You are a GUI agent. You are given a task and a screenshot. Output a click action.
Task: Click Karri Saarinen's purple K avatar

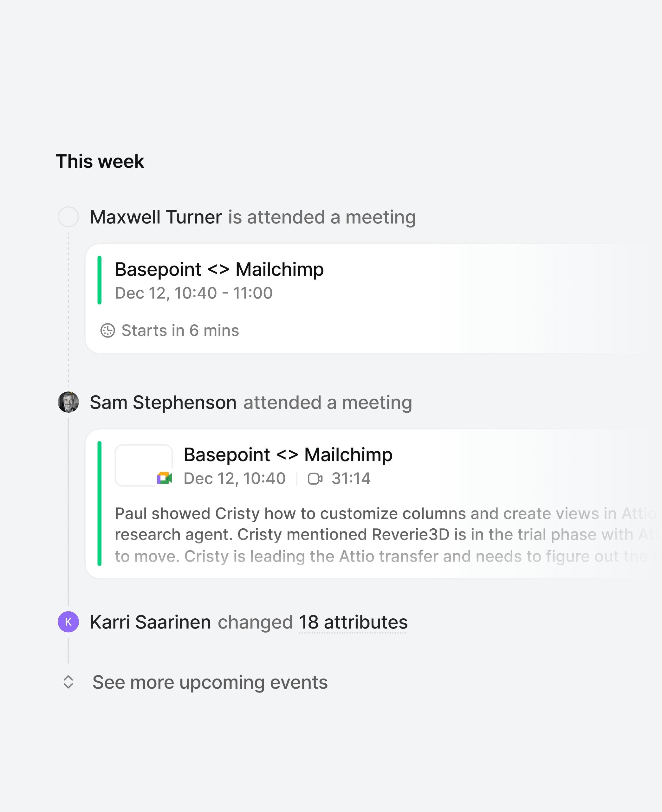pyautogui.click(x=68, y=622)
